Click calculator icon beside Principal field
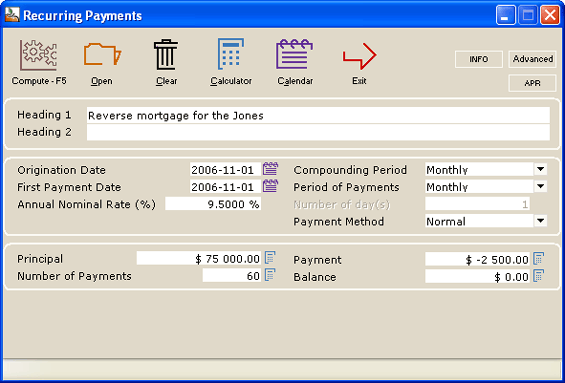This screenshot has height=383, width=565. pyautogui.click(x=270, y=258)
